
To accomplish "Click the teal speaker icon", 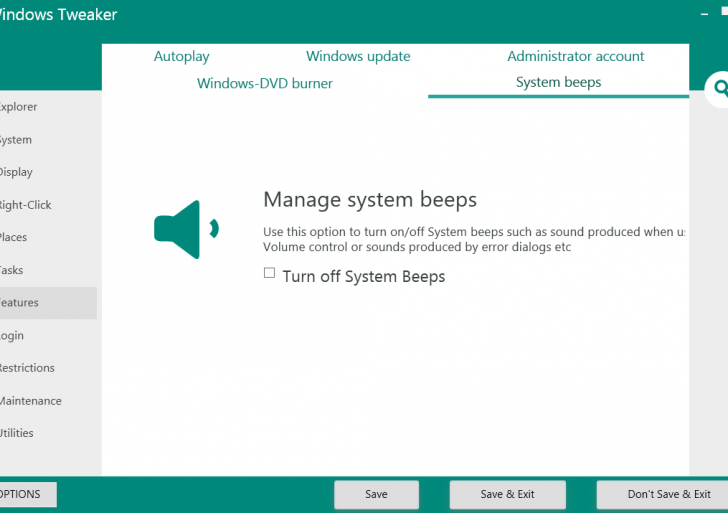I will point(185,229).
